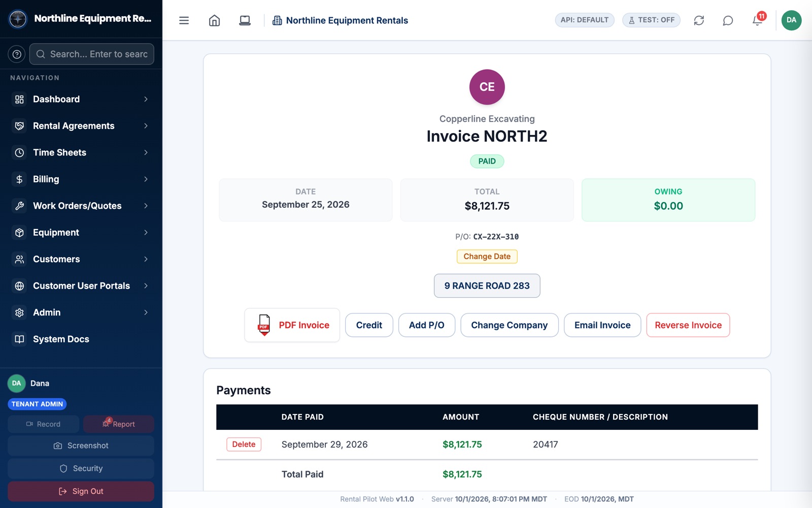Image resolution: width=812 pixels, height=508 pixels.
Task: Click the Add P/O button
Action: [427, 325]
